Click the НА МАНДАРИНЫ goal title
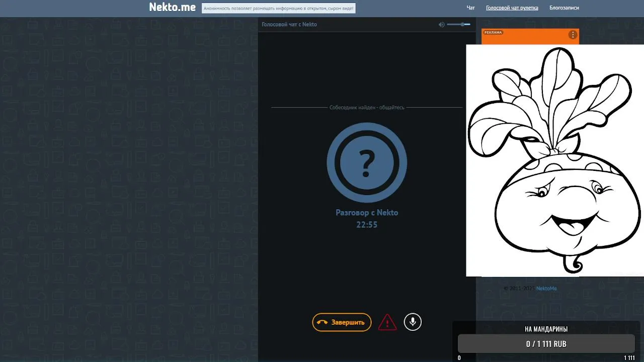Image resolution: width=644 pixels, height=362 pixels. pos(546,329)
